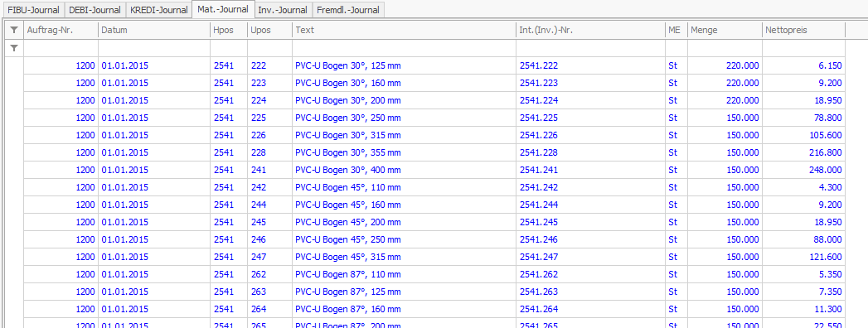Click net price 105.600
The width and height of the screenshot is (868, 328).
(826, 135)
